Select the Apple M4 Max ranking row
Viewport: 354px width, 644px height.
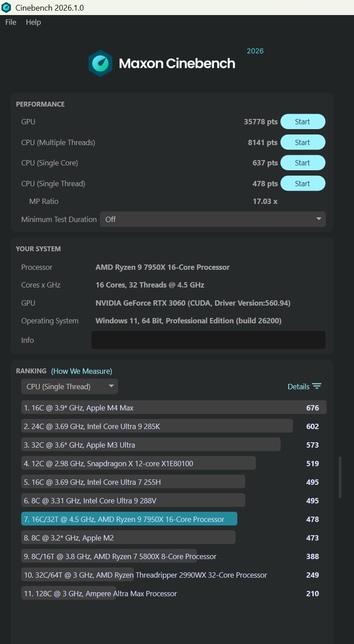pyautogui.click(x=174, y=408)
